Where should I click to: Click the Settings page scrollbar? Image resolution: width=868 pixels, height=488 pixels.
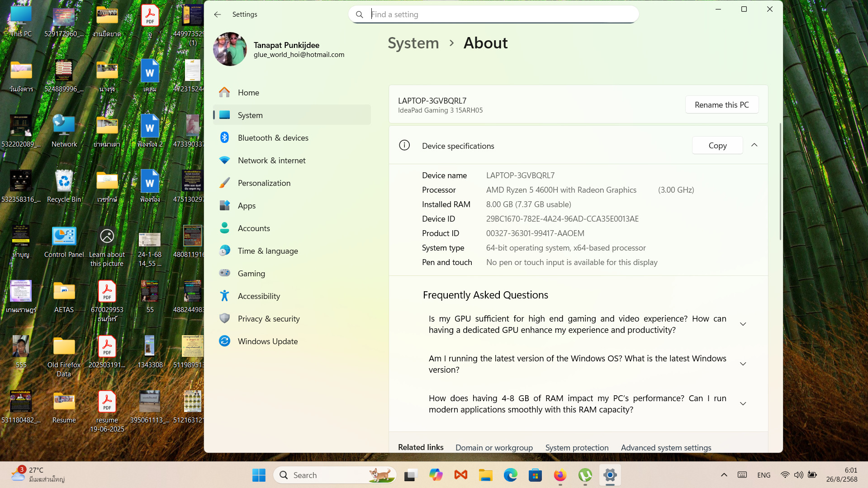pyautogui.click(x=780, y=181)
